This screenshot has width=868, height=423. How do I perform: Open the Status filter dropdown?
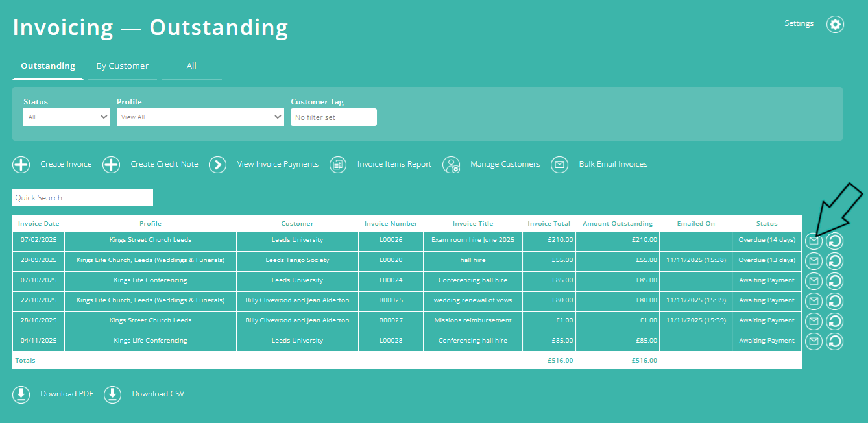tap(66, 117)
